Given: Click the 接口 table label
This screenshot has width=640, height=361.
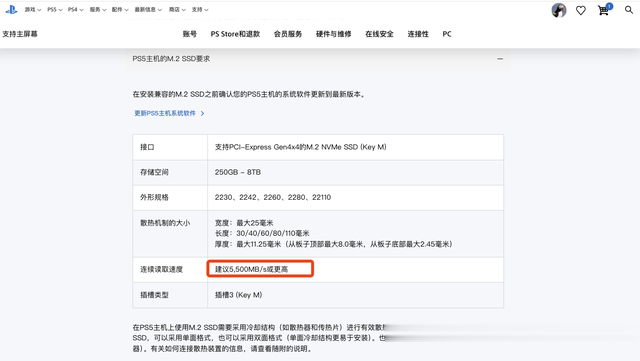Looking at the screenshot, I should 147,147.
